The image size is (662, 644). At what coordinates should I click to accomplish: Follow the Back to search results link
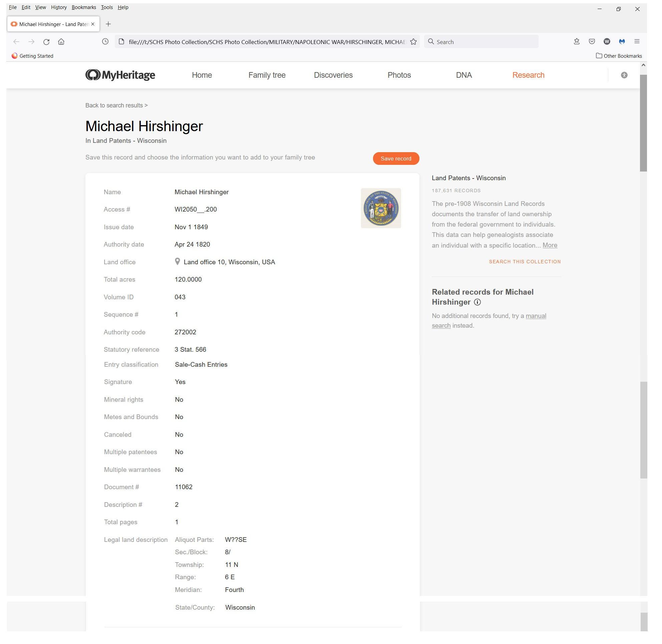[117, 106]
